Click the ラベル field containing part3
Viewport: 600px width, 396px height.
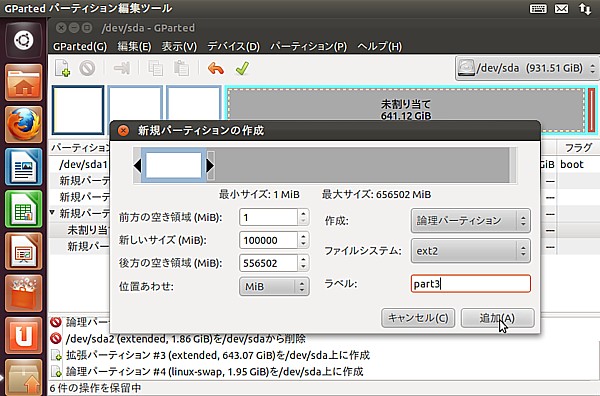tap(471, 284)
